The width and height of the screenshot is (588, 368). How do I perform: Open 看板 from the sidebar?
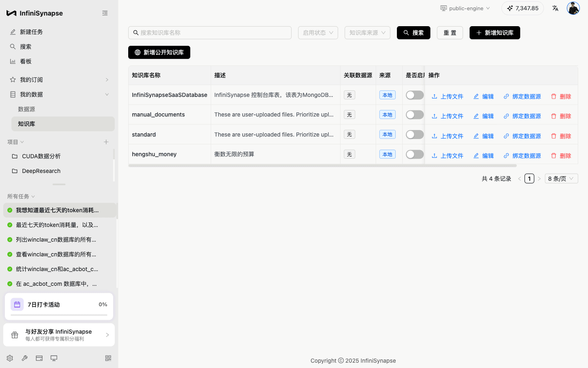26,61
